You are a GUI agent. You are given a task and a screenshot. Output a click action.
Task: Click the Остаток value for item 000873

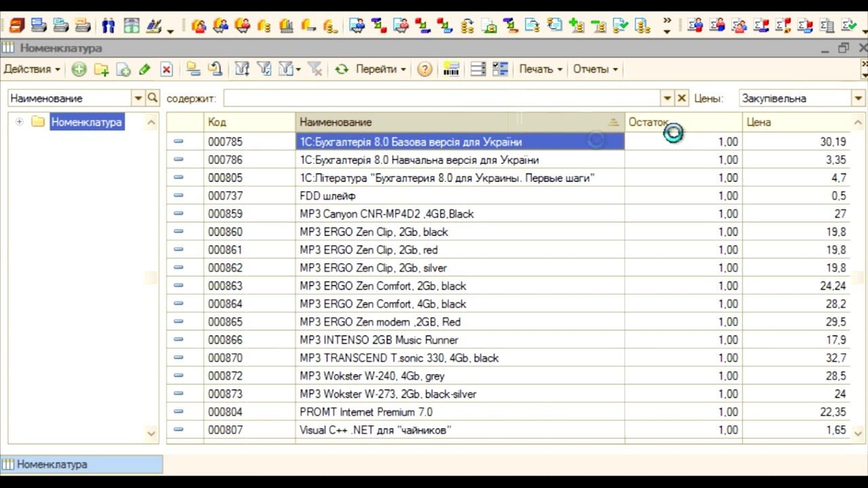728,394
